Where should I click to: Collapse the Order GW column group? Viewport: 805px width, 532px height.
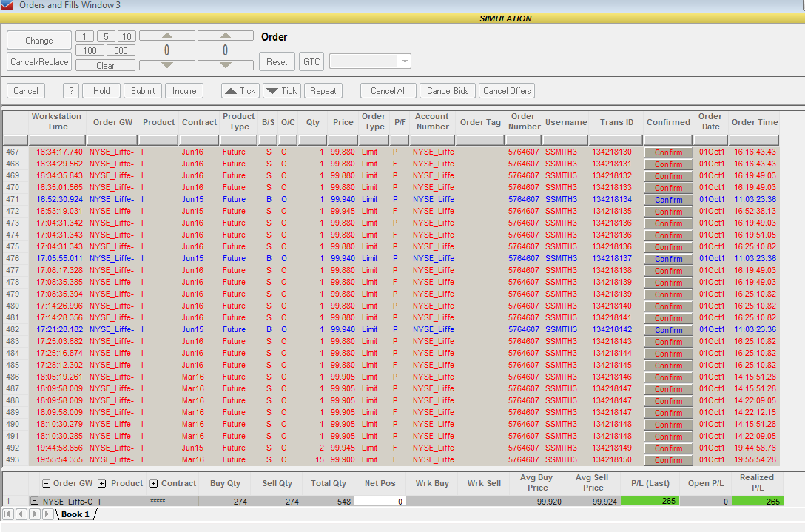point(46,484)
